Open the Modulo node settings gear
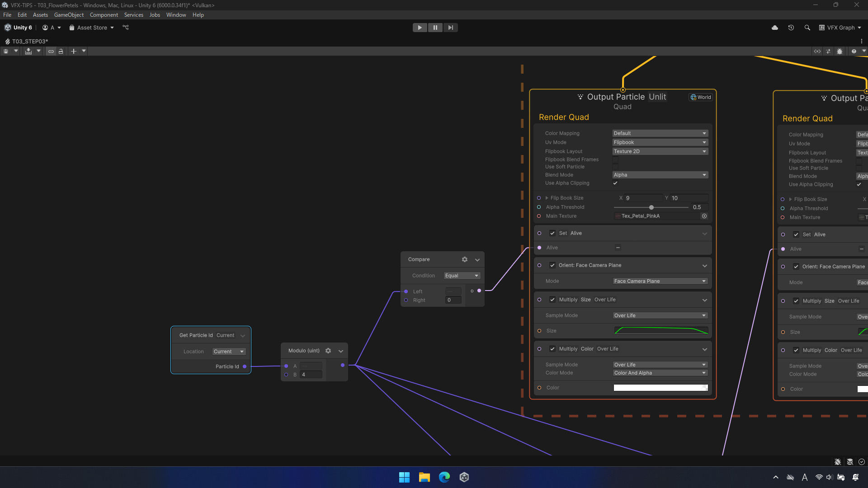Image resolution: width=868 pixels, height=488 pixels. [x=328, y=351]
